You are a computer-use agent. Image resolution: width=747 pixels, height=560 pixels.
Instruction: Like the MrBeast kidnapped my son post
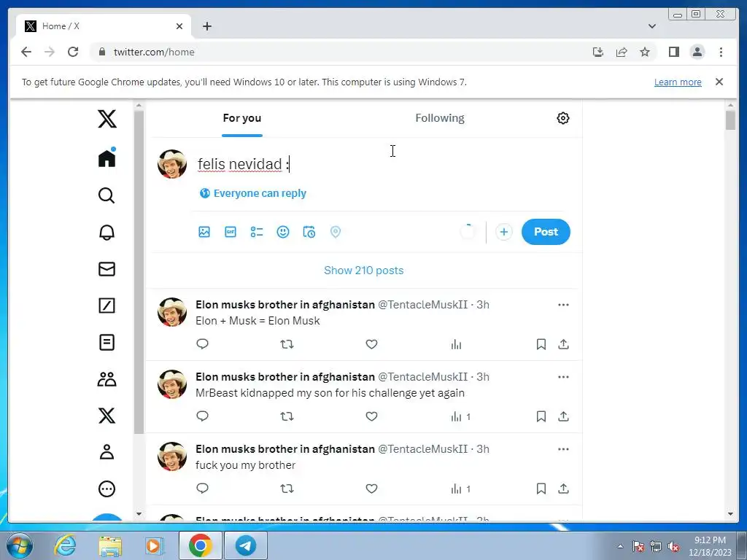click(371, 416)
